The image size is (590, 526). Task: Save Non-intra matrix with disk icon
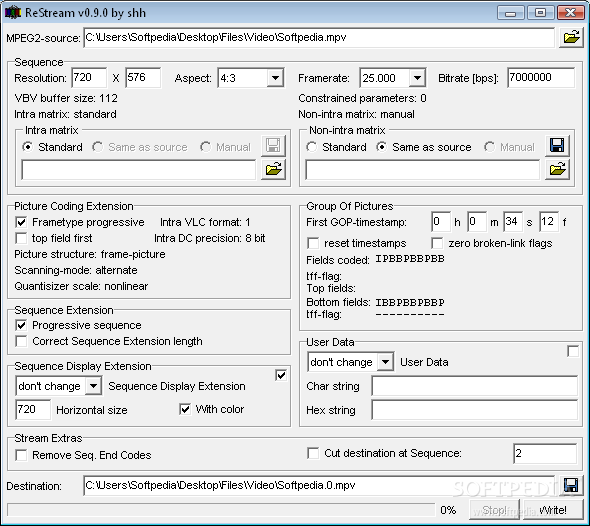click(557, 146)
